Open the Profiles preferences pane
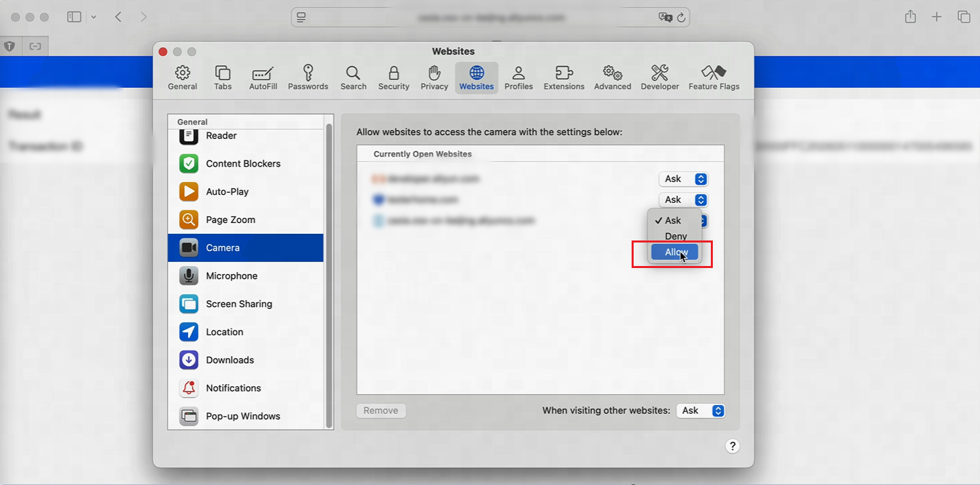Image resolution: width=980 pixels, height=485 pixels. [x=518, y=78]
